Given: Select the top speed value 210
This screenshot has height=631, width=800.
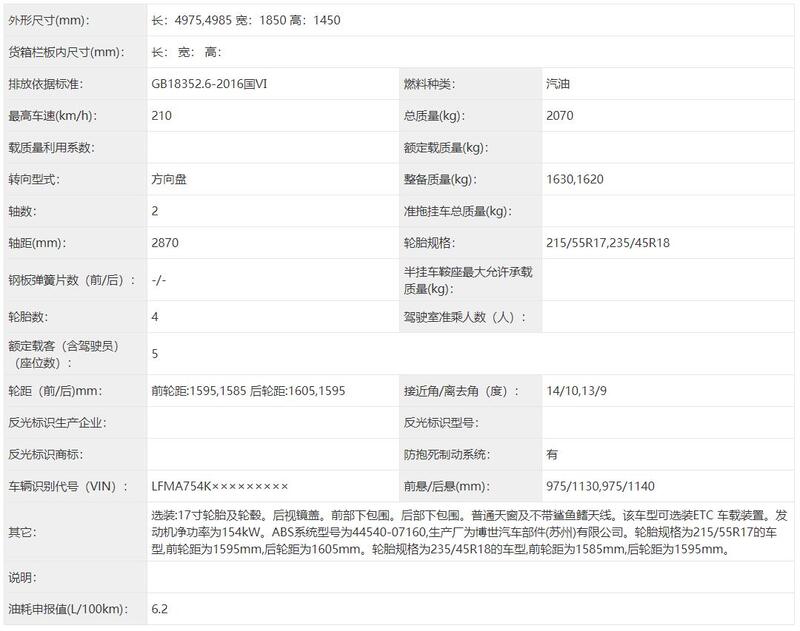Looking at the screenshot, I should tap(161, 116).
